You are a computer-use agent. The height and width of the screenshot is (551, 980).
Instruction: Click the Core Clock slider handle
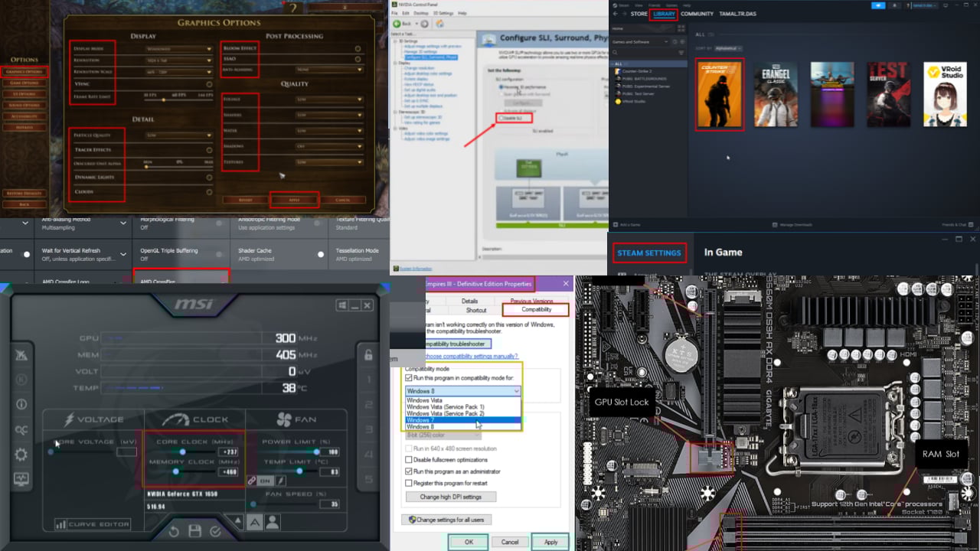[181, 452]
